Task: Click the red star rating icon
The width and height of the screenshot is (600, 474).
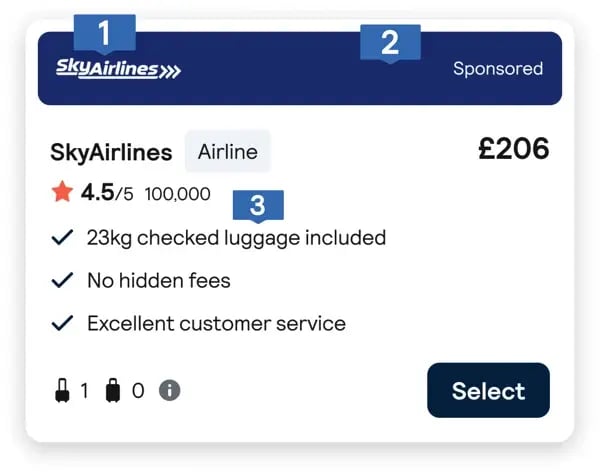Action: [62, 191]
